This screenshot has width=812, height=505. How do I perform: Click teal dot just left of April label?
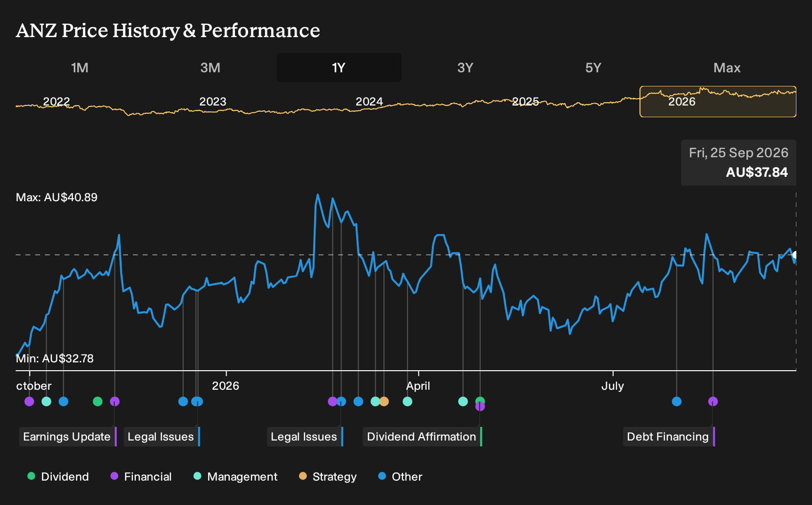point(407,401)
